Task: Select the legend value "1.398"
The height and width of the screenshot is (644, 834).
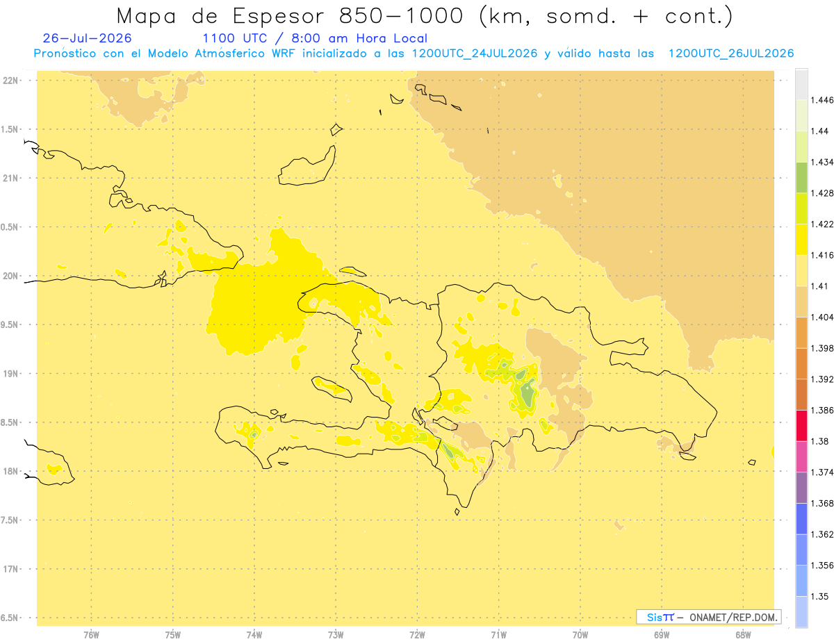Action: coord(822,348)
